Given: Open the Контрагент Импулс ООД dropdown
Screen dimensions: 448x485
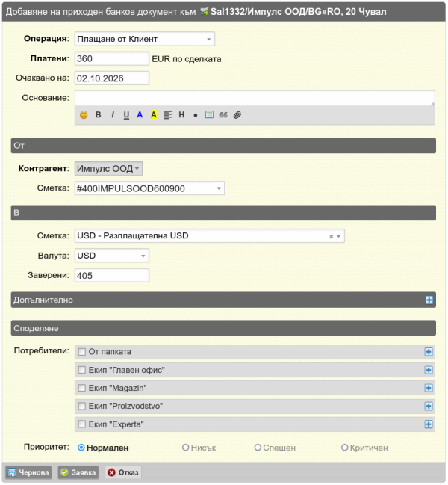Looking at the screenshot, I should tap(108, 169).
